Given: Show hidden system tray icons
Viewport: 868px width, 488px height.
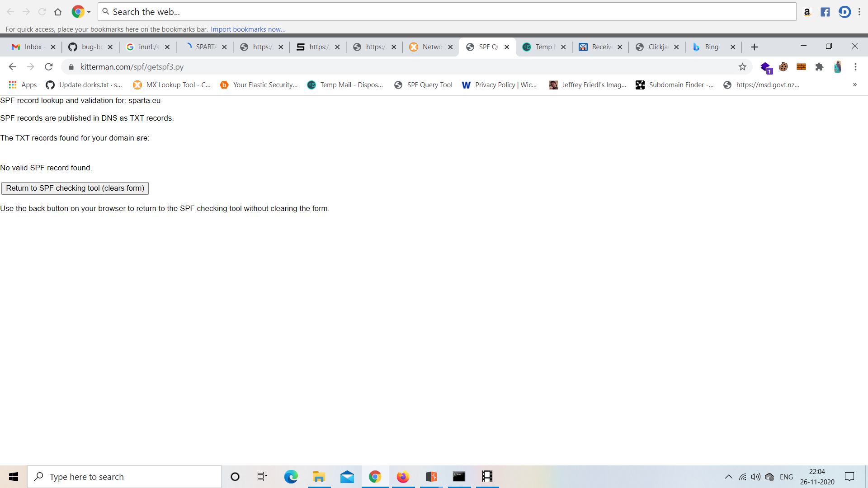Looking at the screenshot, I should [x=728, y=477].
